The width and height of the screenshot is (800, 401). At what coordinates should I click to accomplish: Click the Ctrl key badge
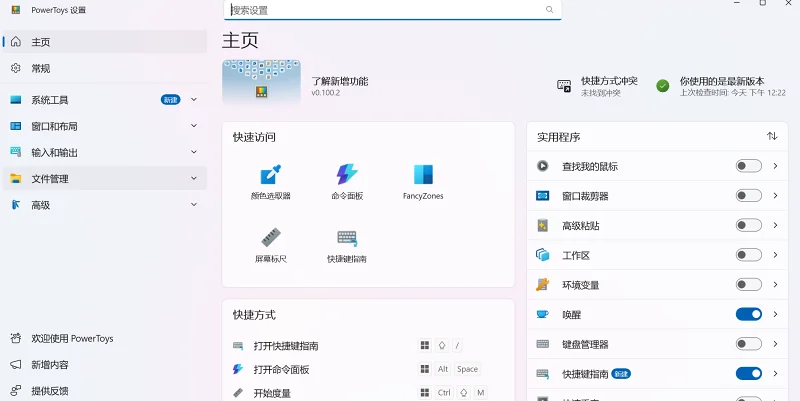[444, 393]
